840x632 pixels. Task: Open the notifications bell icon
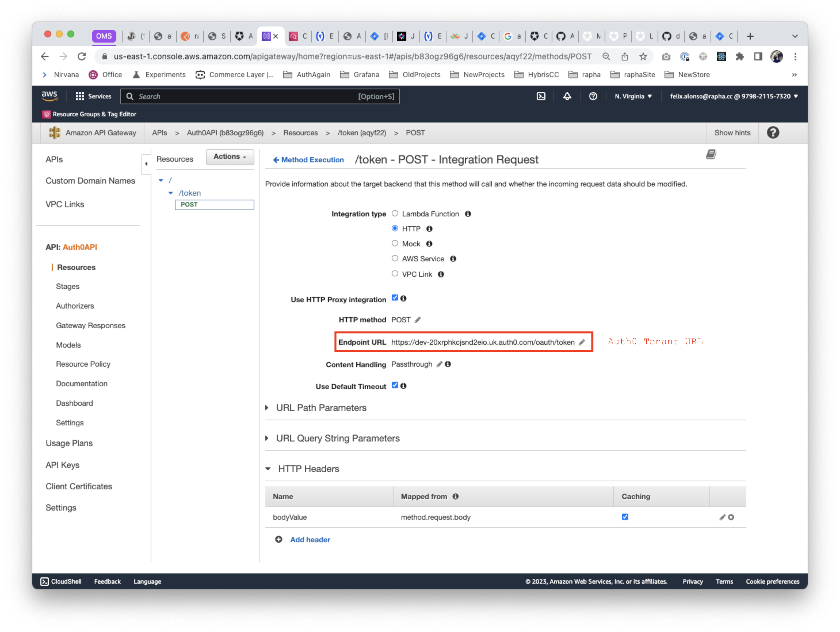[567, 96]
